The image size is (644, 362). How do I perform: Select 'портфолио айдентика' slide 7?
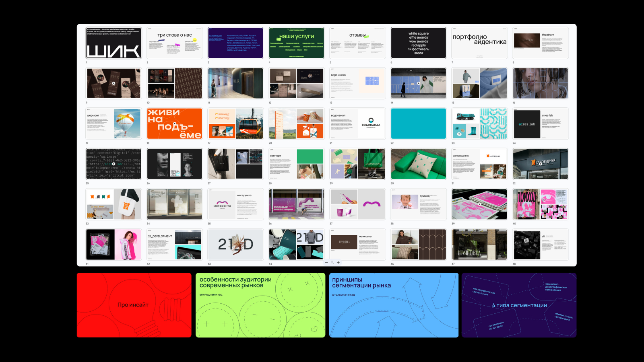click(x=479, y=43)
